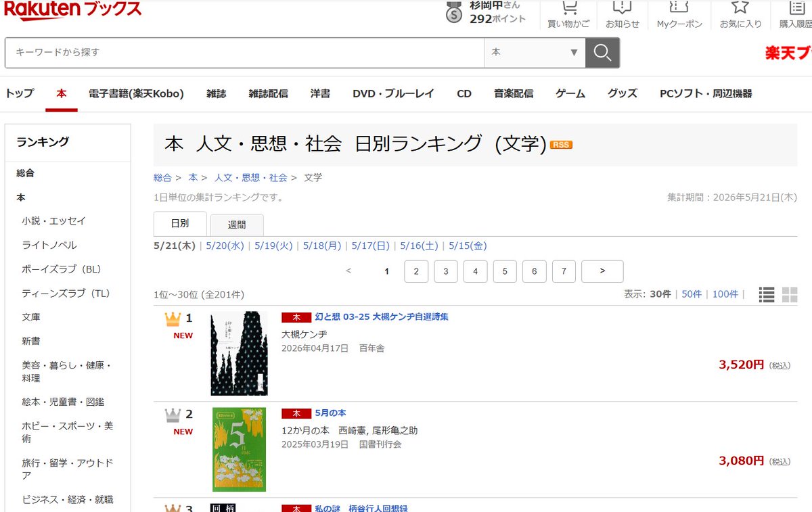Click the Rakuten Books logo
The image size is (812, 512).
tap(73, 9)
